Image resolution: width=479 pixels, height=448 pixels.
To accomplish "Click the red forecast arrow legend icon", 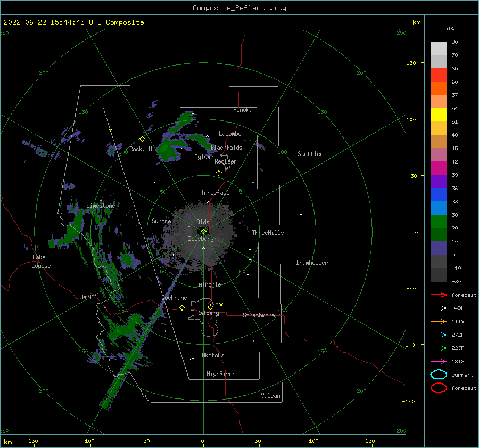I will pos(439,295).
